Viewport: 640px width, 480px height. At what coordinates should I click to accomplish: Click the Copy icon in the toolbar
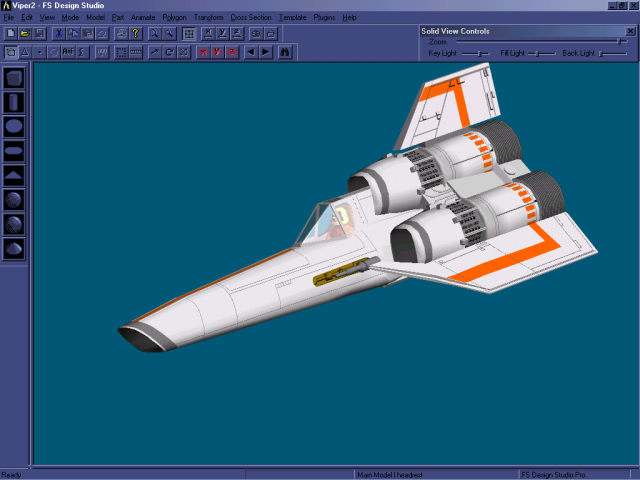tap(73, 33)
